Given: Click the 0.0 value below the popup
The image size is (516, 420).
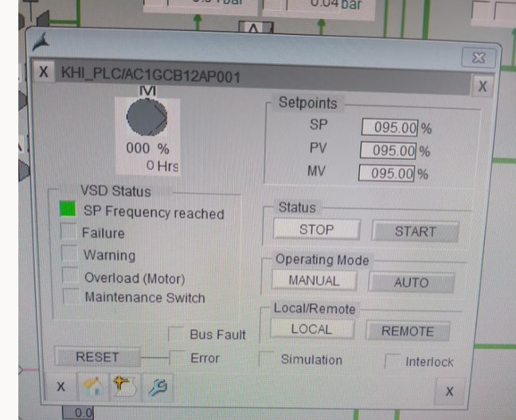Looking at the screenshot, I should tap(78, 413).
